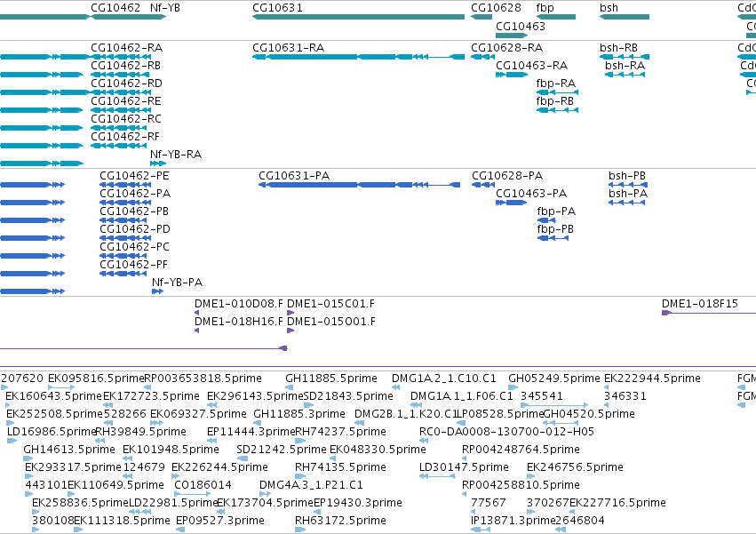The height and width of the screenshot is (534, 756).
Task: Select the fbp-PB protein label
Action: 555,228
